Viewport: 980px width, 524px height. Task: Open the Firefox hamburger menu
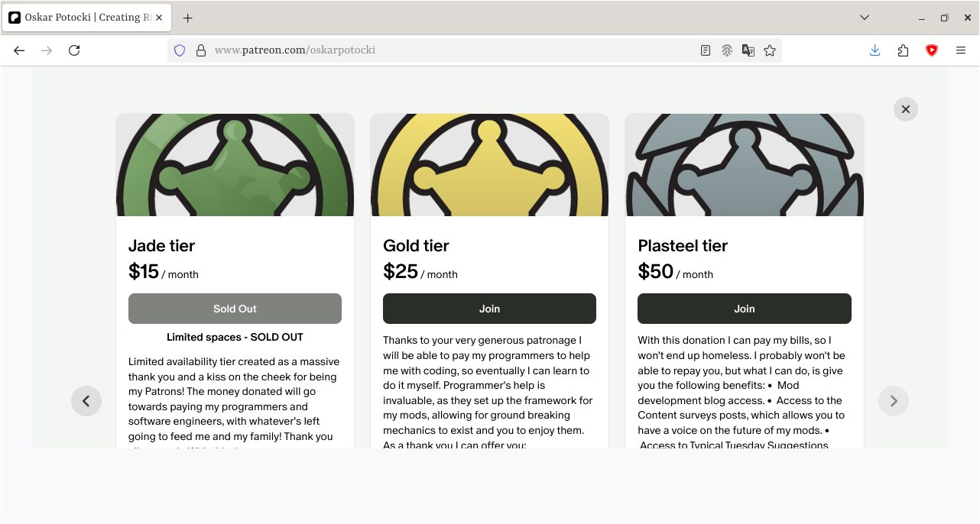(961, 50)
